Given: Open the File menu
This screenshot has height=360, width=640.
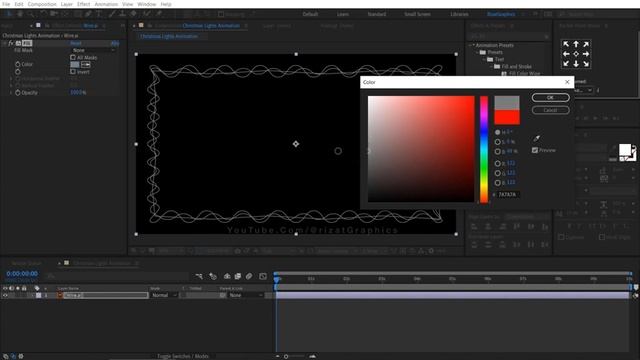Looking at the screenshot, I should tap(6, 4).
